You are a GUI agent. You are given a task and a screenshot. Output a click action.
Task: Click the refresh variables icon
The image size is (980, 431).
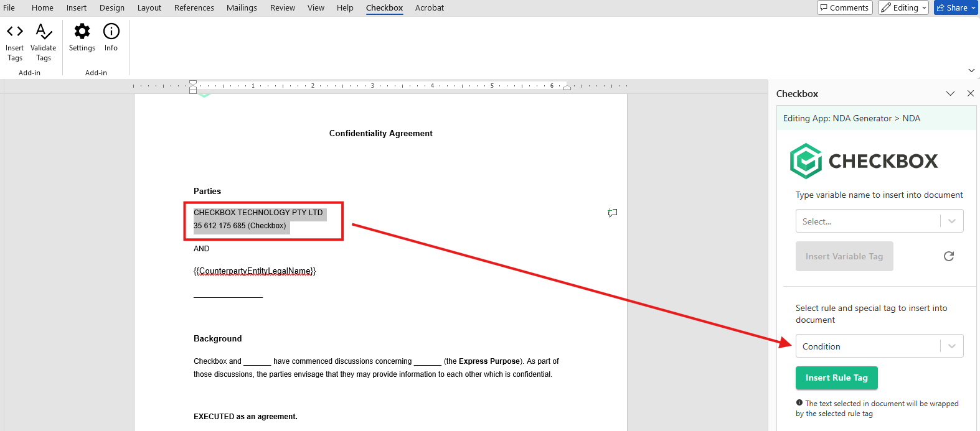click(x=949, y=256)
